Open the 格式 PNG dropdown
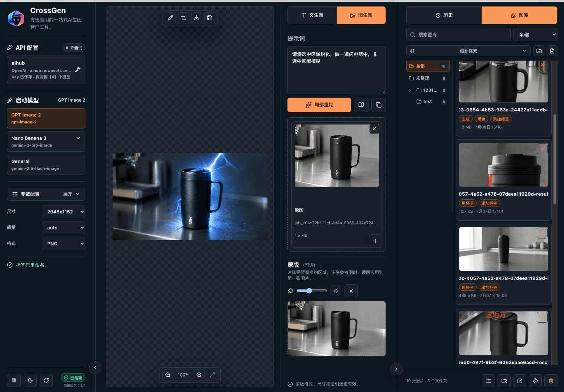Viewport: 564px width, 392px height. [64, 244]
